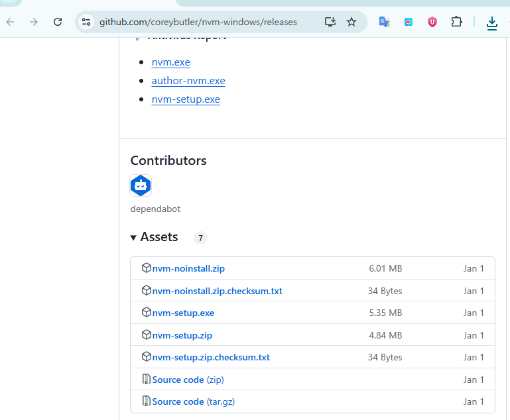510x420 pixels.
Task: Collapse the Assets section triangle
Action: [133, 238]
